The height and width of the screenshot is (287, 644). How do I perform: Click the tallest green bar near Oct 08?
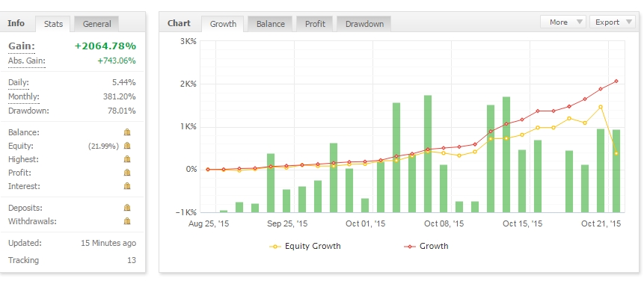[x=428, y=154]
